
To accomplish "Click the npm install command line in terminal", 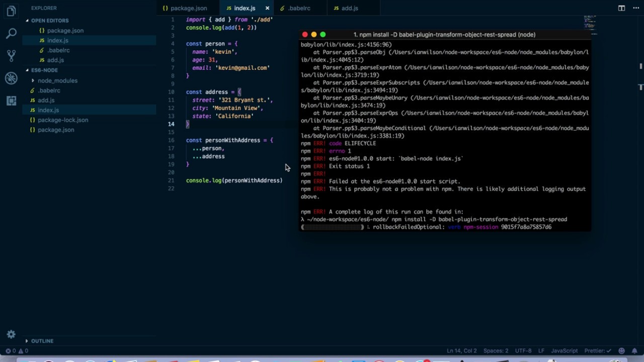I will point(434,219).
